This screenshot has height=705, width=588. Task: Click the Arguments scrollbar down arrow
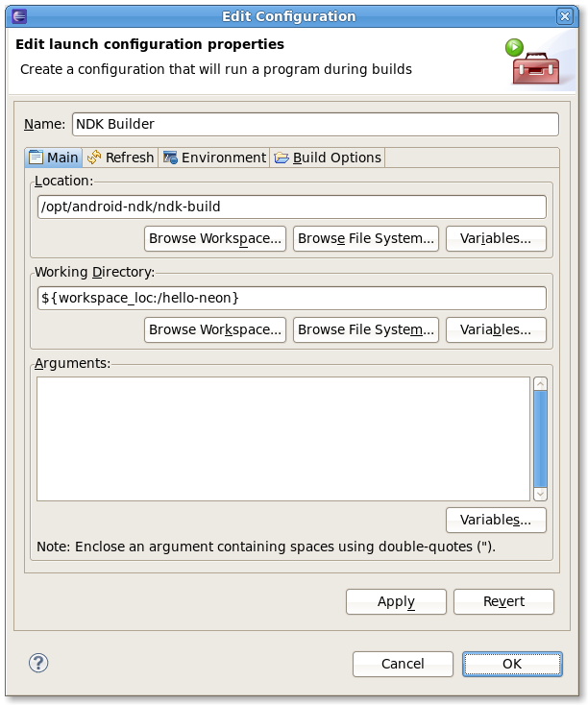click(540, 494)
